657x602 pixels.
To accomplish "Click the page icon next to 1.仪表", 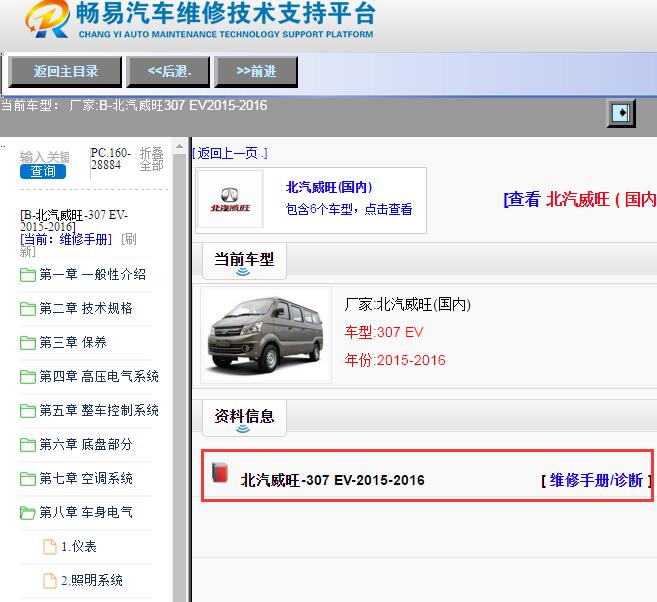I will pos(50,547).
